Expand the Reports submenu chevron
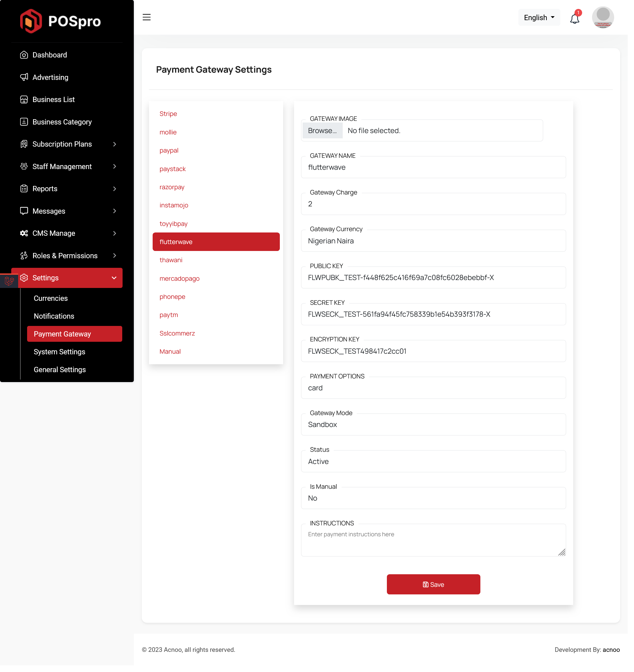The width and height of the screenshot is (634, 672). pos(115,189)
